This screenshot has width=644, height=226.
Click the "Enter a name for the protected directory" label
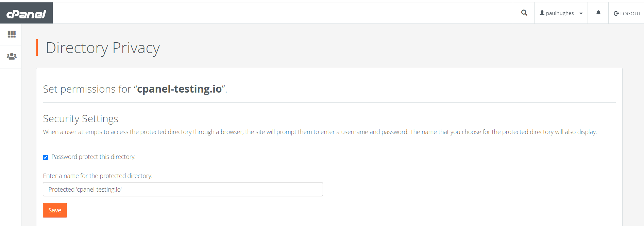point(98,176)
